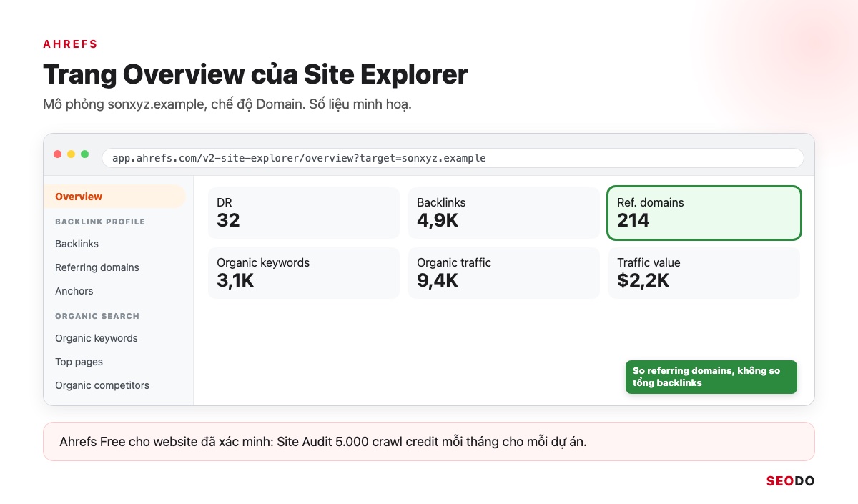Click the yellow minimize window dot

coord(71,154)
